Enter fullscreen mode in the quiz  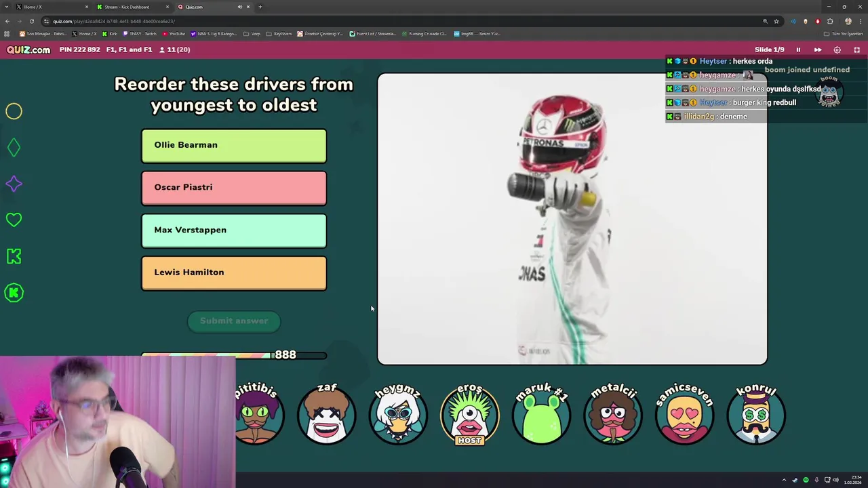(x=856, y=49)
